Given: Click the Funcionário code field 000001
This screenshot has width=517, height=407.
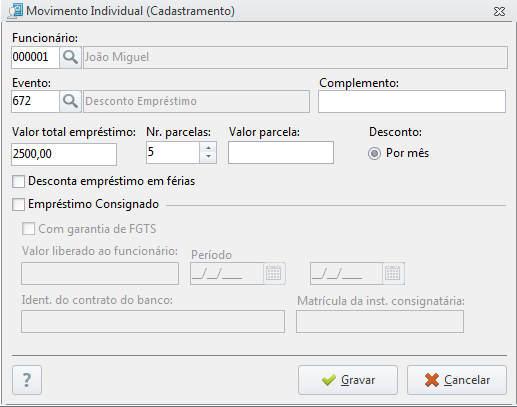Looking at the screenshot, I should click(x=35, y=57).
